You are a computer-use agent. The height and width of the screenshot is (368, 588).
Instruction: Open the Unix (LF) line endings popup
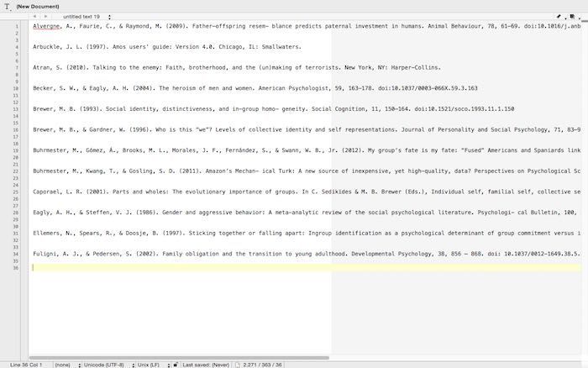click(154, 365)
